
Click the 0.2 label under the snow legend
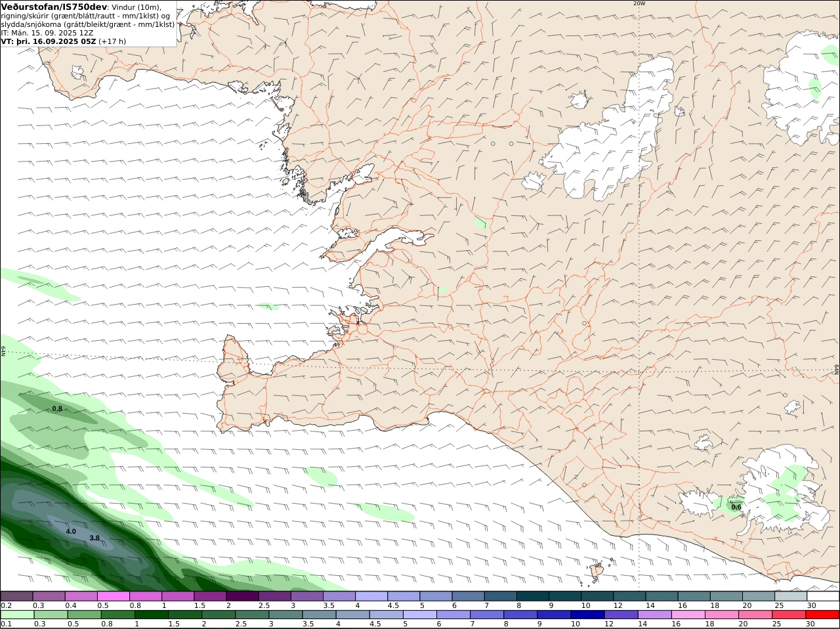point(6,605)
